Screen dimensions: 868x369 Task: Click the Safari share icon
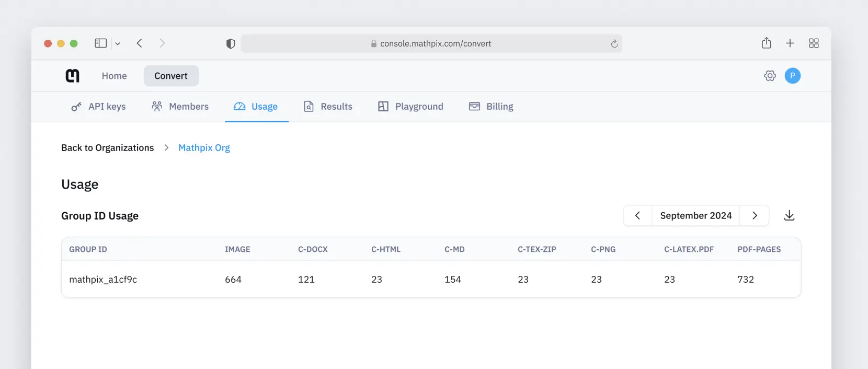pos(767,43)
